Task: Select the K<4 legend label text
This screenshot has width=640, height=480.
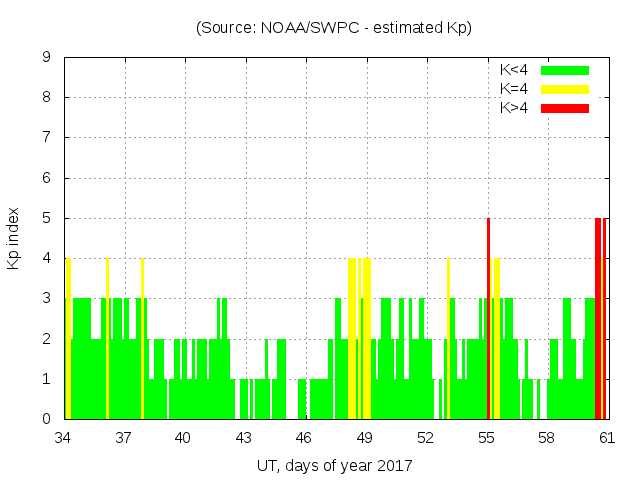Action: click(x=514, y=70)
